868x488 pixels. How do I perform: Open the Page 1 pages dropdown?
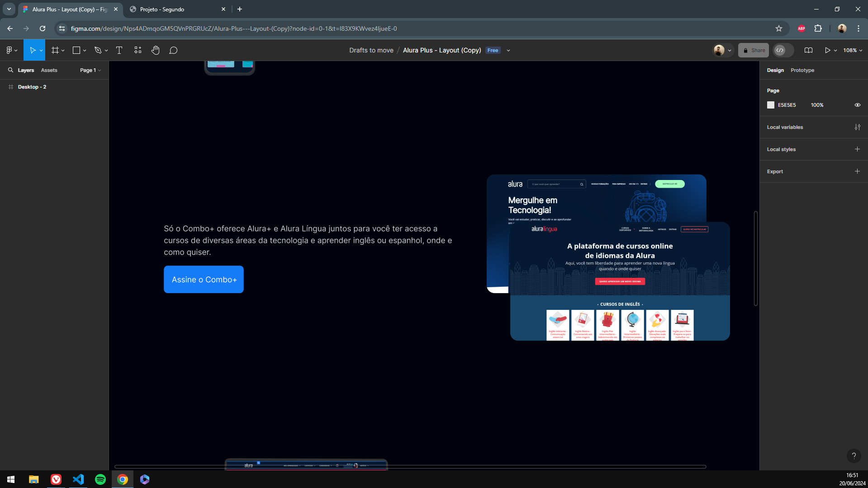90,70
